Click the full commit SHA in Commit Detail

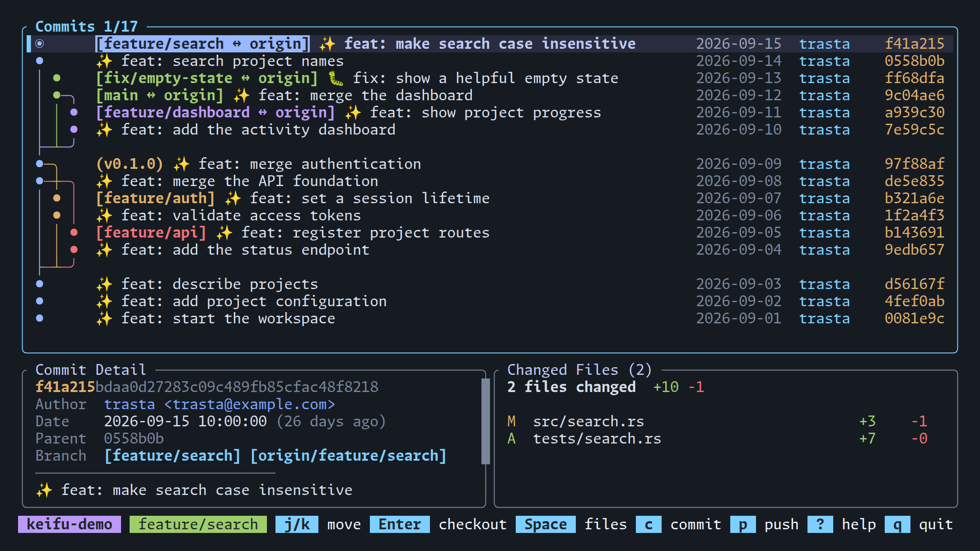pyautogui.click(x=207, y=387)
